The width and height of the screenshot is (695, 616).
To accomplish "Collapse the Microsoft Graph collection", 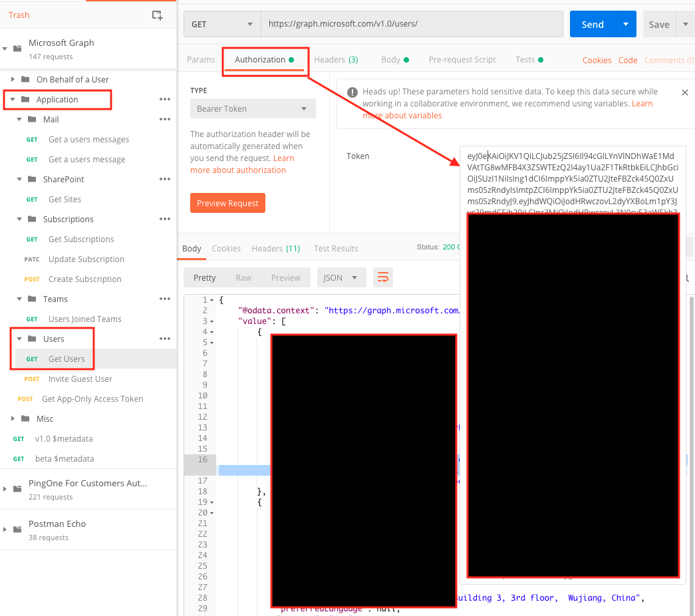I will pyautogui.click(x=5, y=49).
